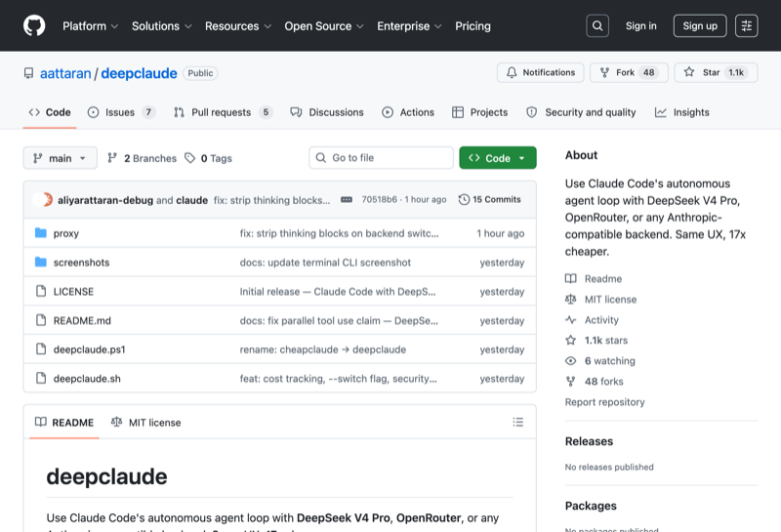
Task: Open the LICENSE file name
Action: click(x=73, y=292)
